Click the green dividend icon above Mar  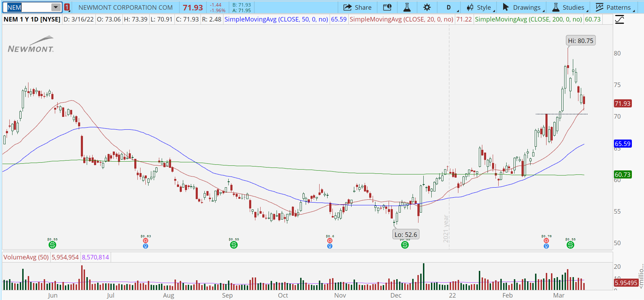[570, 245]
